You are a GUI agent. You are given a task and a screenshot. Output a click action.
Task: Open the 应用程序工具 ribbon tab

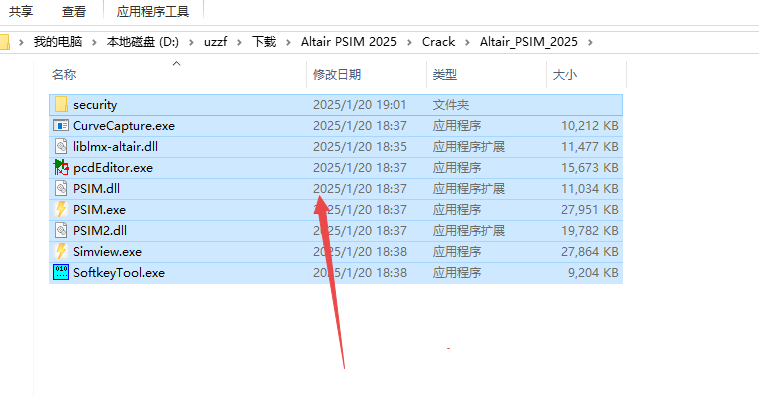pos(152,11)
